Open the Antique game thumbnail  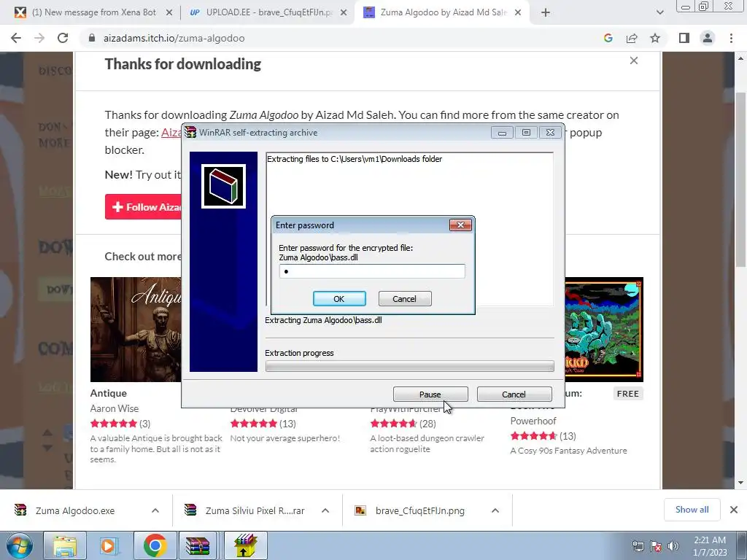[x=136, y=330]
